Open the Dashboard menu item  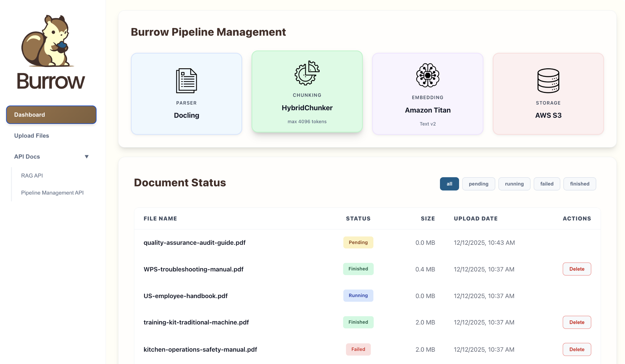pos(51,115)
